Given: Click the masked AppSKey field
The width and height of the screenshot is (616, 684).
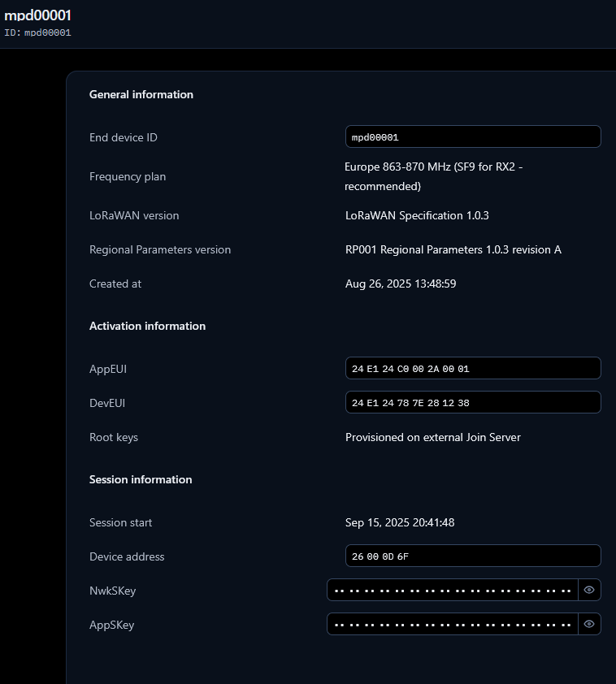Looking at the screenshot, I should 453,624.
